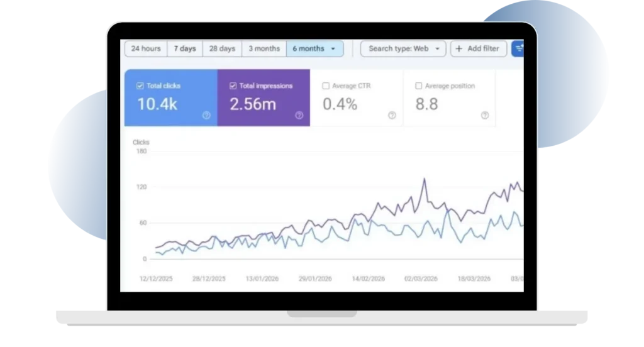The width and height of the screenshot is (644, 347).
Task: Enable the Average position checkbox
Action: coord(418,86)
